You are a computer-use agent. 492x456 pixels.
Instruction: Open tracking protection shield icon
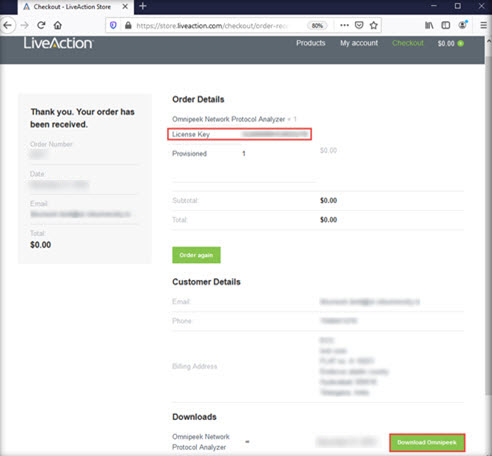pos(113,25)
